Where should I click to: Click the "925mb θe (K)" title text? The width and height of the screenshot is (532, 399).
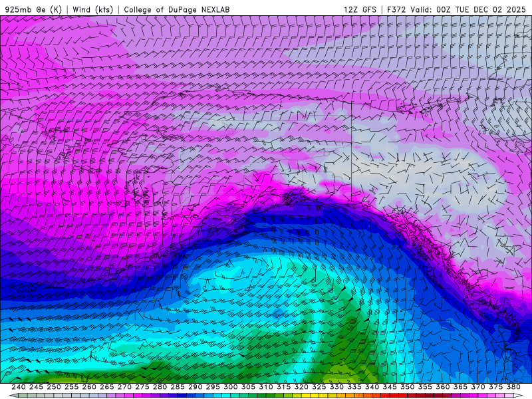(34, 9)
